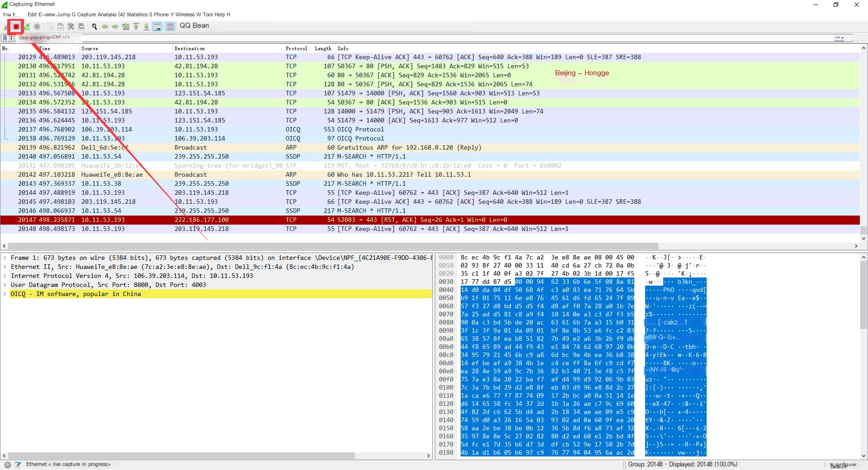
Task: Open the Wireless W menu
Action: click(188, 14)
